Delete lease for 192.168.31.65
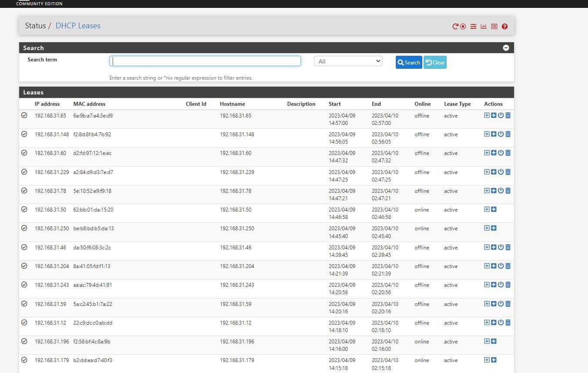This screenshot has width=588, height=373. coord(508,115)
